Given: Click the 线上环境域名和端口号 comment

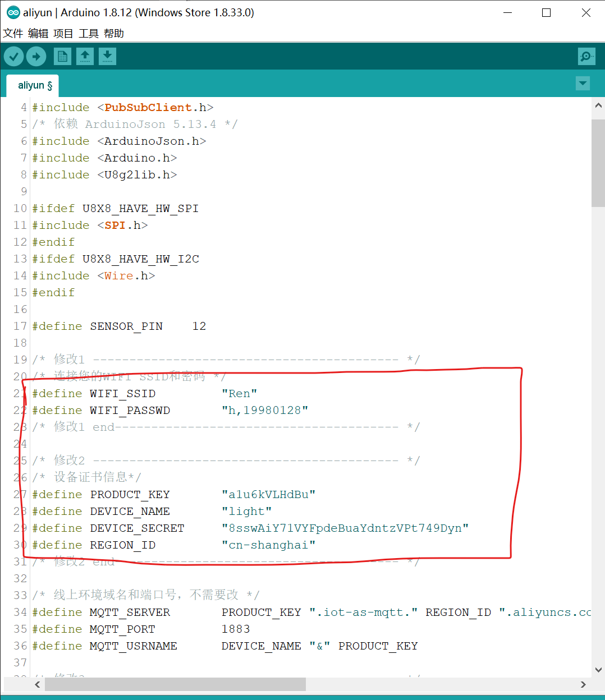Looking at the screenshot, I should click(x=146, y=595).
